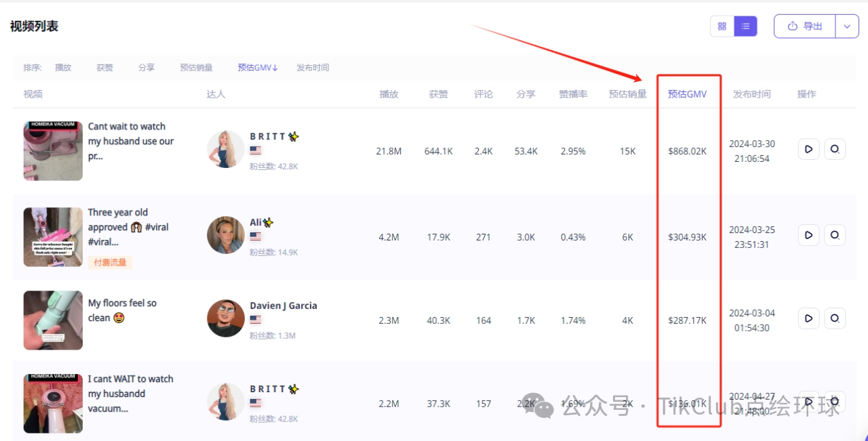Sort videos by 分享
Screen dimensions: 868x441
(146, 68)
